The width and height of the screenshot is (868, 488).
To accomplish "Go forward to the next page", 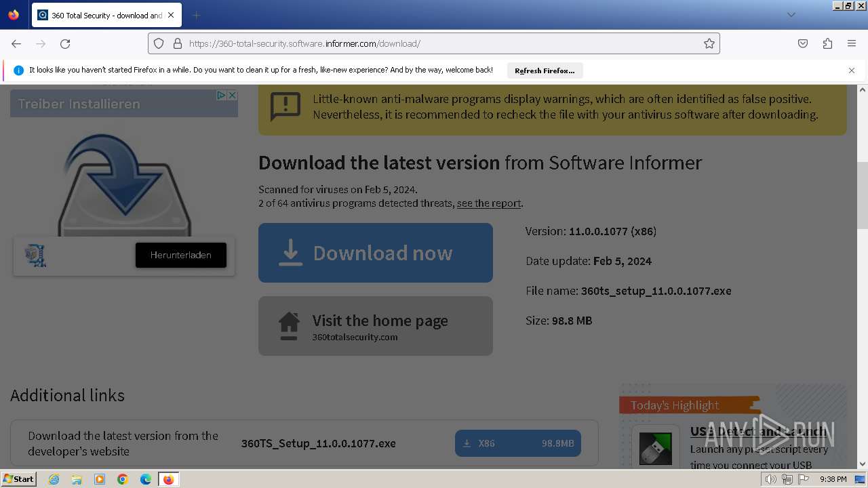I will 41,43.
